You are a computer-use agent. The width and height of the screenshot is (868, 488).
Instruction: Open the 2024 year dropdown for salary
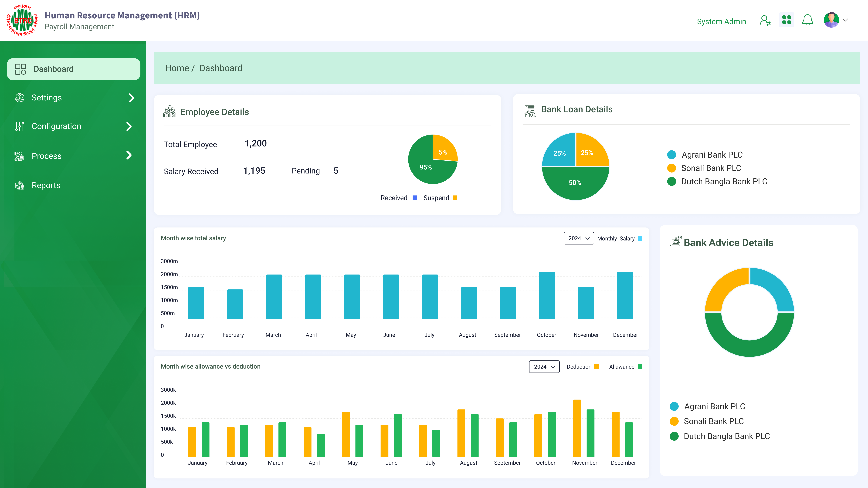[x=579, y=238]
